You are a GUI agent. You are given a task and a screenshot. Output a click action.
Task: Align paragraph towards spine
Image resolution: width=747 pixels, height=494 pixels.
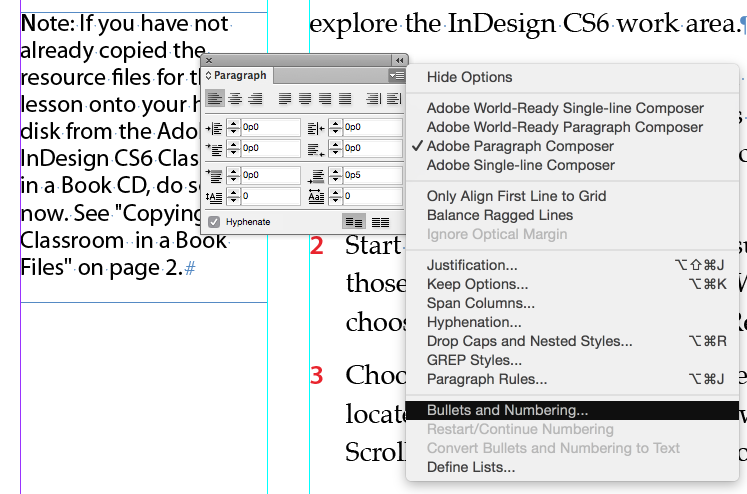click(374, 99)
